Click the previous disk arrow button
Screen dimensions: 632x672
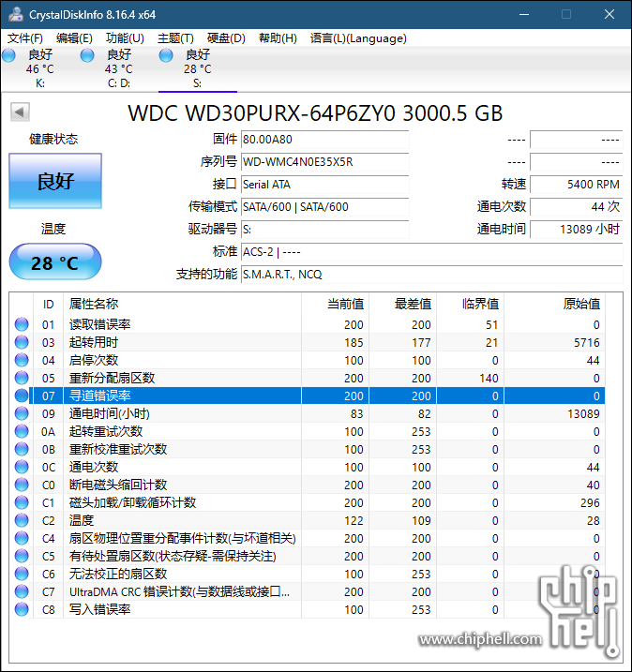coord(20,112)
